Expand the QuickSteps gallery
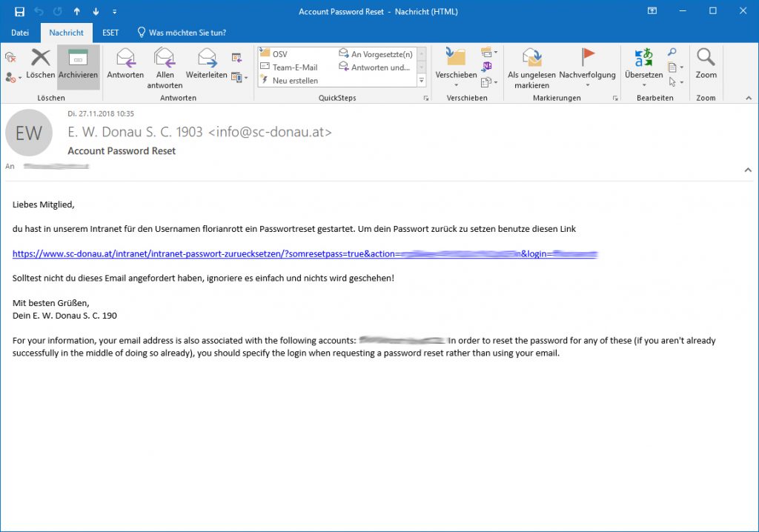Viewport: 759px width, 532px height. tap(422, 81)
